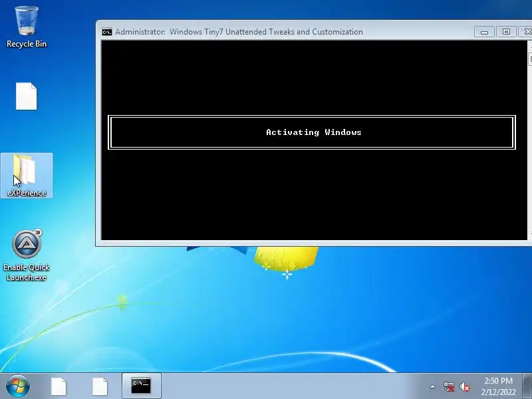This screenshot has width=532, height=399.
Task: Minimize the Tiny7 Tweaks command window
Action: (x=484, y=31)
